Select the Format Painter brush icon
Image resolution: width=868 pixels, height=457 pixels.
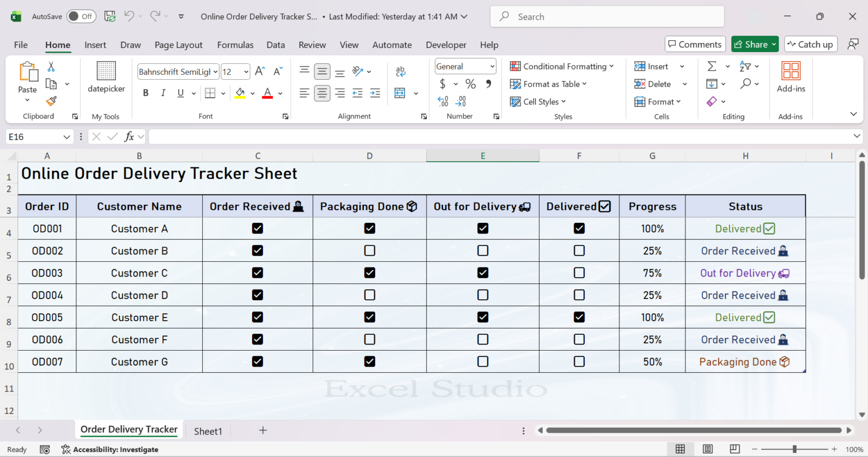51,101
